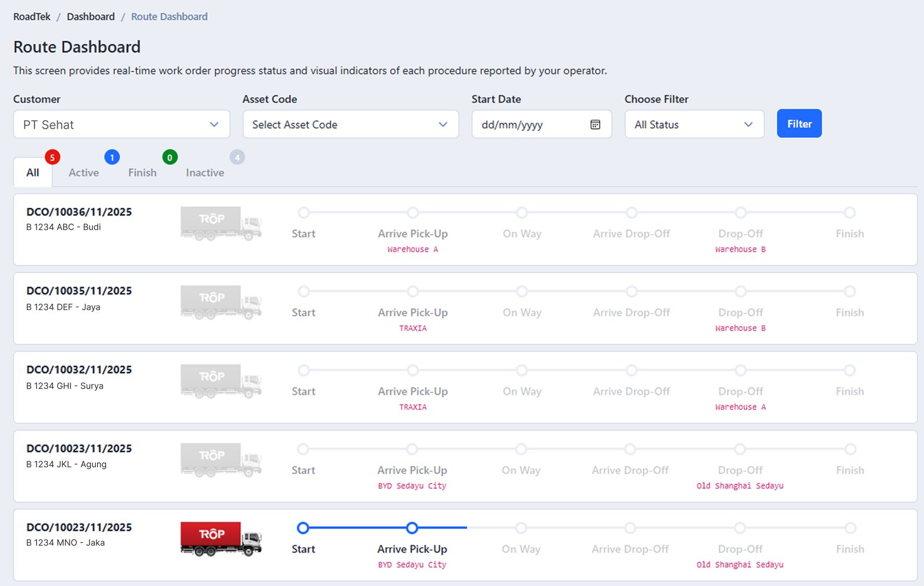Viewport: 924px width, 586px height.
Task: Click the red truck icon for Jaka
Action: tap(221, 538)
